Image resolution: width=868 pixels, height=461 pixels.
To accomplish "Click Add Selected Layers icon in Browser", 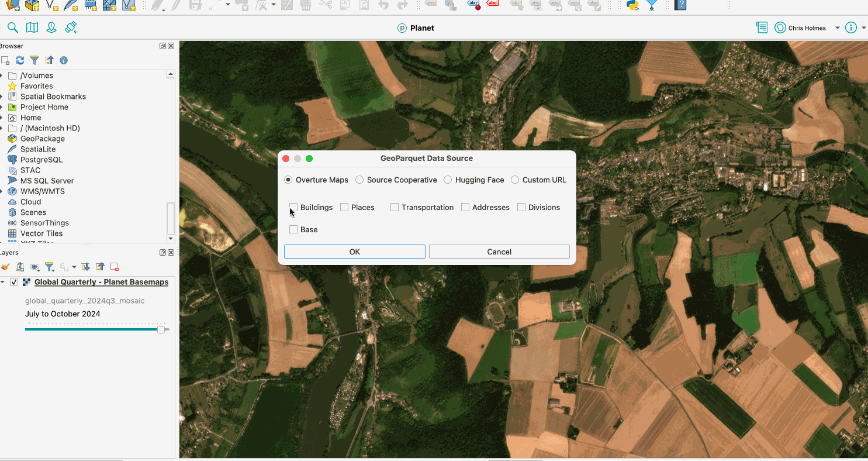I will pos(5,60).
